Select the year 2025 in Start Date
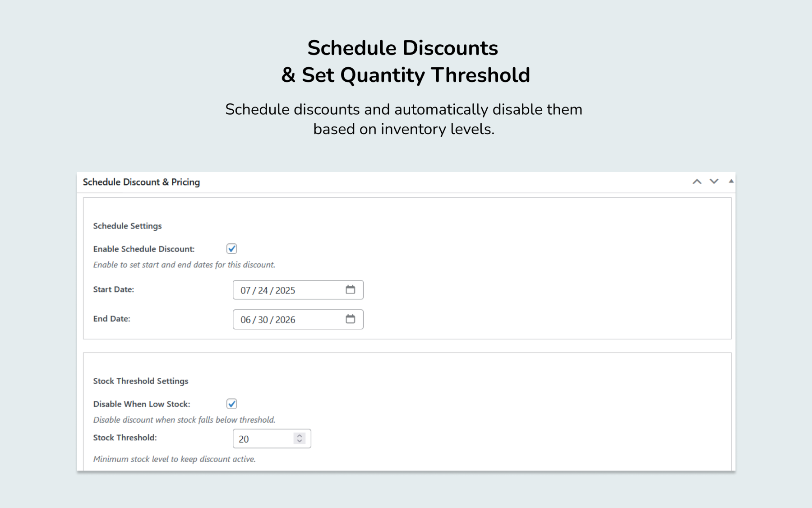This screenshot has width=812, height=508. pos(285,290)
